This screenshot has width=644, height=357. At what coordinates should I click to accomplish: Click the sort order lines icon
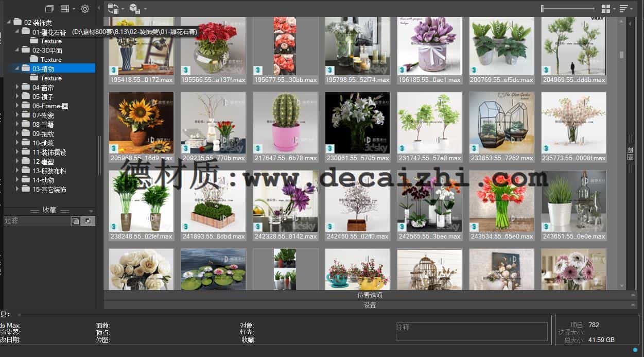623,9
